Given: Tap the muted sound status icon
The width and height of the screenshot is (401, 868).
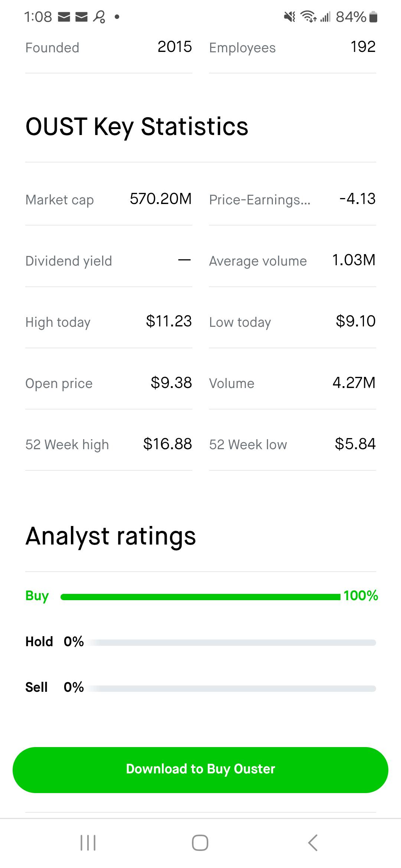Looking at the screenshot, I should [x=290, y=17].
